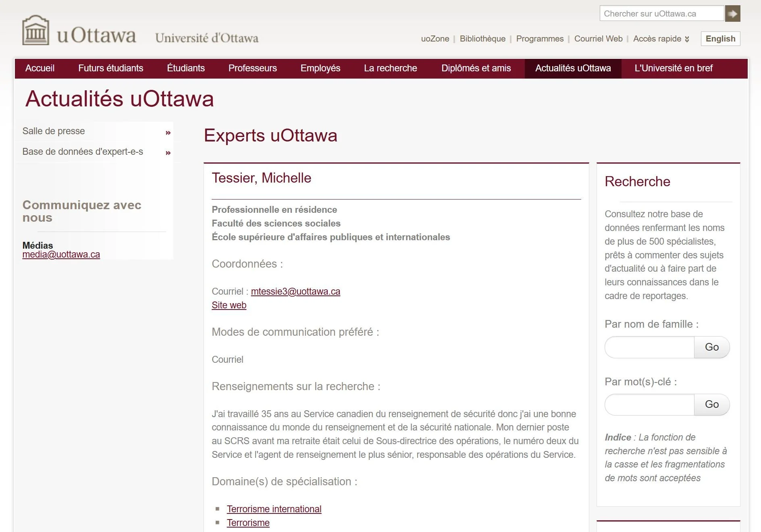Open the Courriel Web link

(598, 39)
